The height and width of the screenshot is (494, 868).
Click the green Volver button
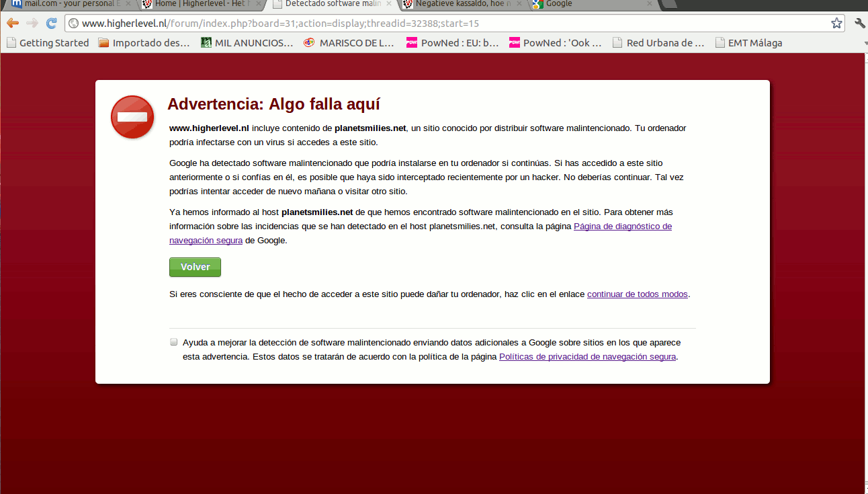195,267
